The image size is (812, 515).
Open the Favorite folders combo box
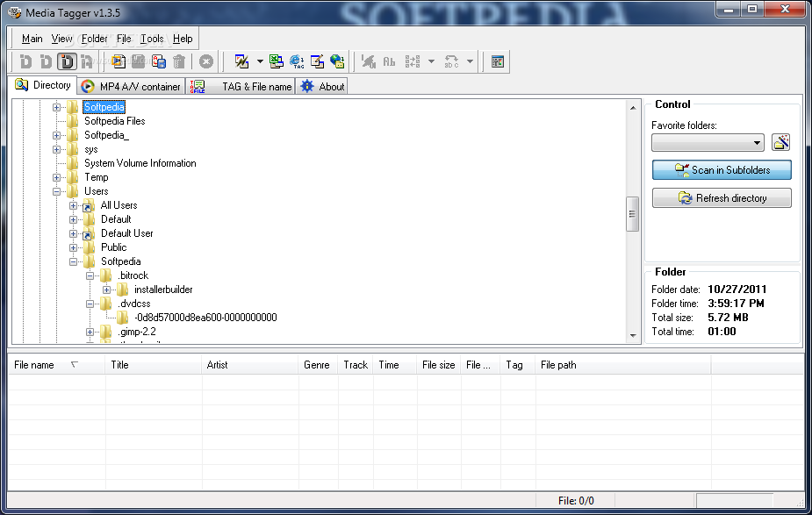(708, 142)
